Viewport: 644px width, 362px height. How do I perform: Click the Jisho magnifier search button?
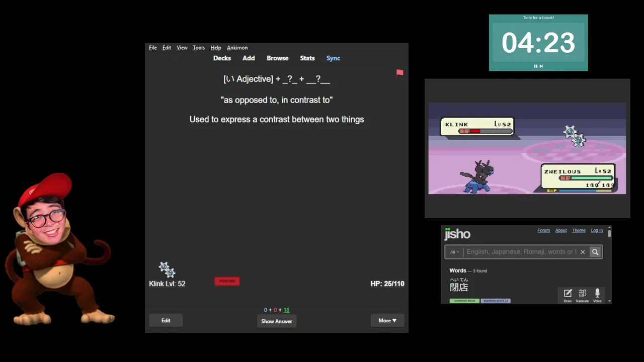(x=595, y=252)
